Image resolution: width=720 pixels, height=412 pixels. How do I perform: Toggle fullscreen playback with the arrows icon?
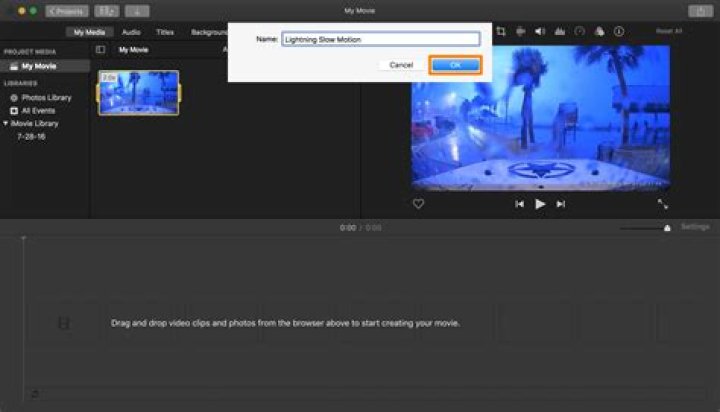pos(662,203)
